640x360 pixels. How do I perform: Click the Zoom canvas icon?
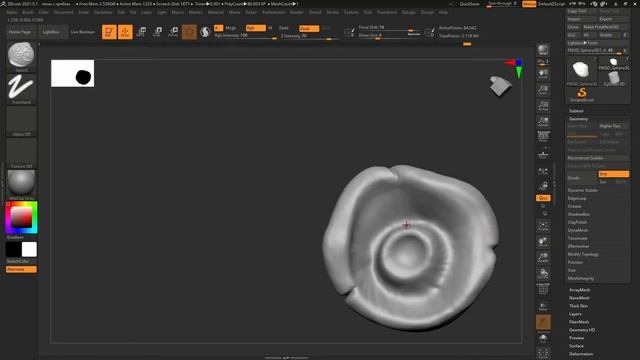click(543, 90)
